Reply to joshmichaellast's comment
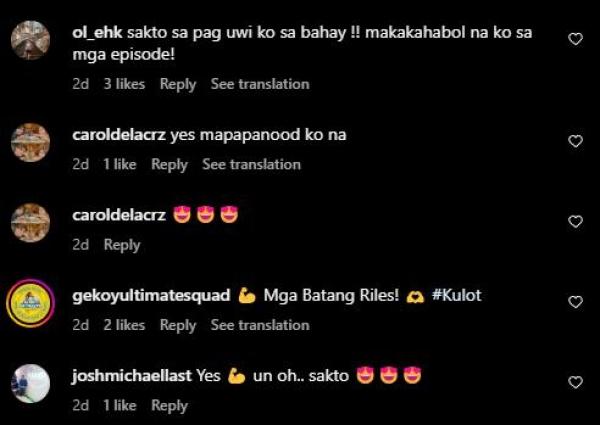This screenshot has height=425, width=600. (169, 405)
